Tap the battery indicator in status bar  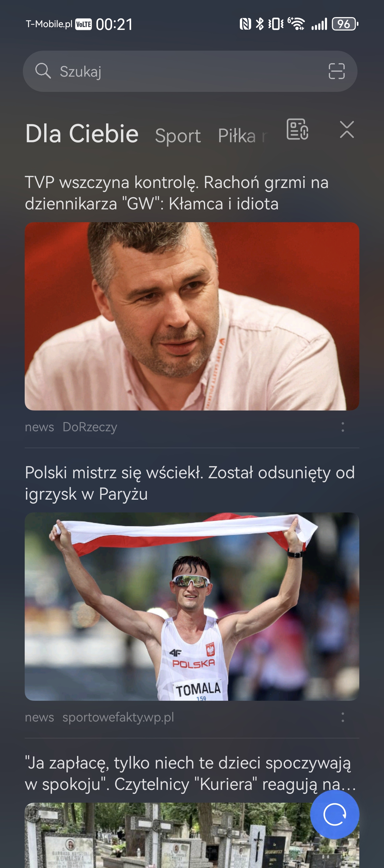(x=345, y=24)
